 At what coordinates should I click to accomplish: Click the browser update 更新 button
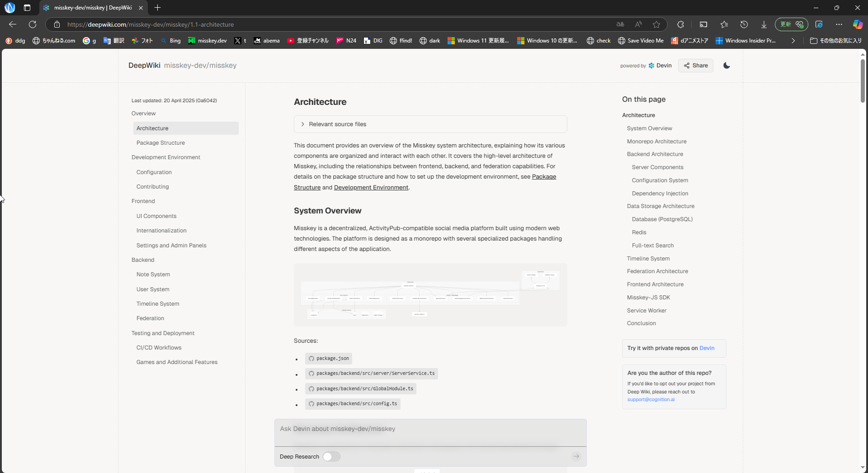[791, 24]
